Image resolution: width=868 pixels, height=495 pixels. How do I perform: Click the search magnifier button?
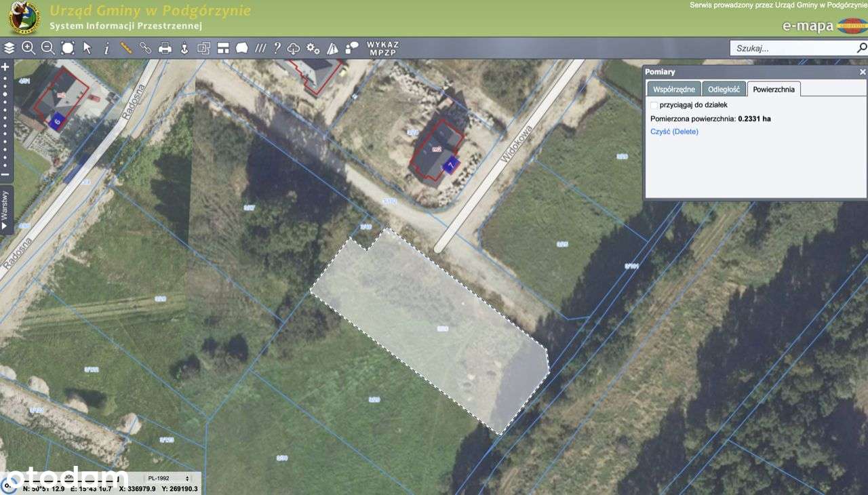click(862, 48)
